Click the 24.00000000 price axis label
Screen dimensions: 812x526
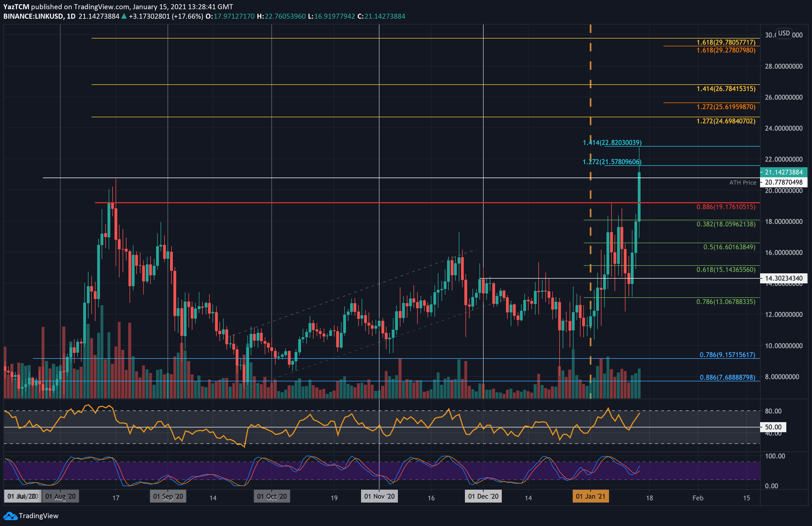click(783, 128)
